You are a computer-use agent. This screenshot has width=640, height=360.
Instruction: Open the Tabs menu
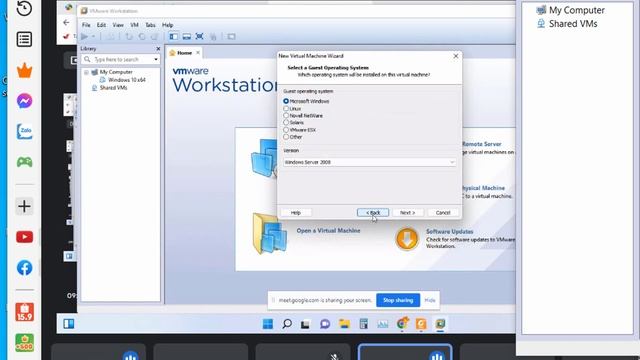[150, 25]
